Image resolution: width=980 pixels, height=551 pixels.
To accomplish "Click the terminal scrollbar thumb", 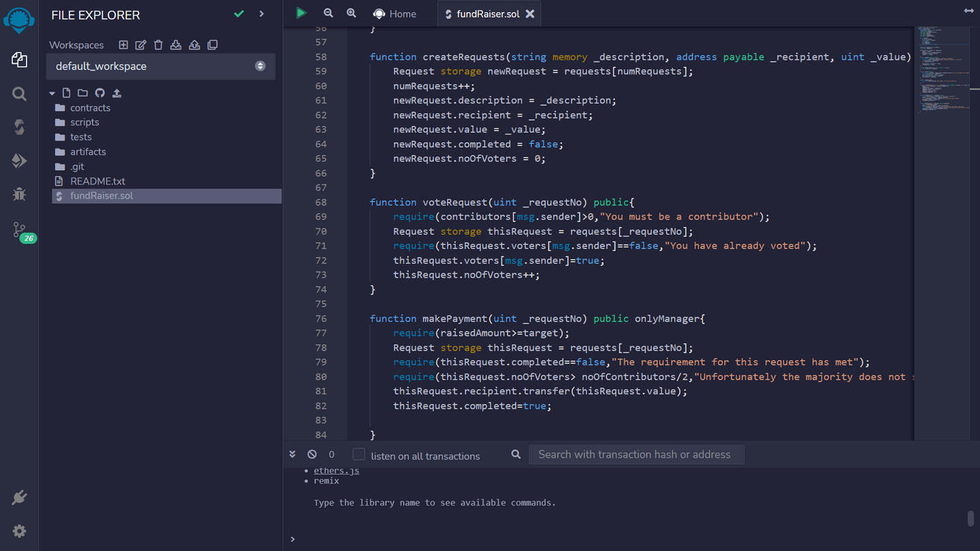I will [970, 518].
